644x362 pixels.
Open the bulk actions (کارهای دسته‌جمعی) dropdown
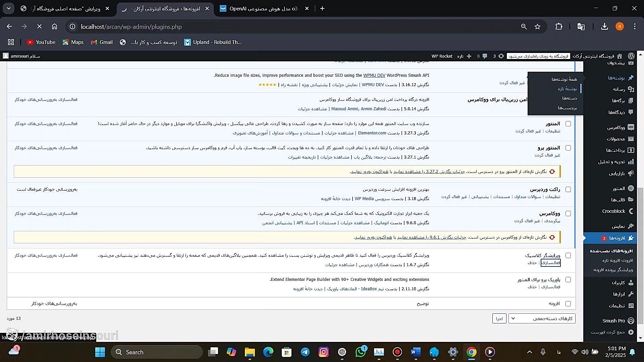[x=542, y=318]
